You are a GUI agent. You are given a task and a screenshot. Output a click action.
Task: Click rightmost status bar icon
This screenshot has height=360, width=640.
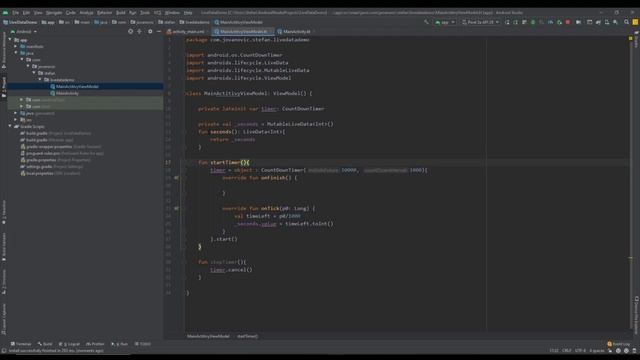click(634, 350)
